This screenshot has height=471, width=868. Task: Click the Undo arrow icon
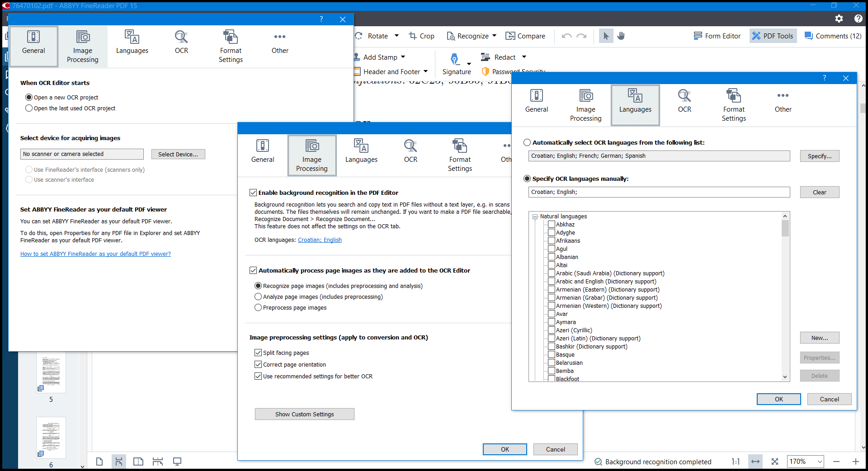(566, 36)
